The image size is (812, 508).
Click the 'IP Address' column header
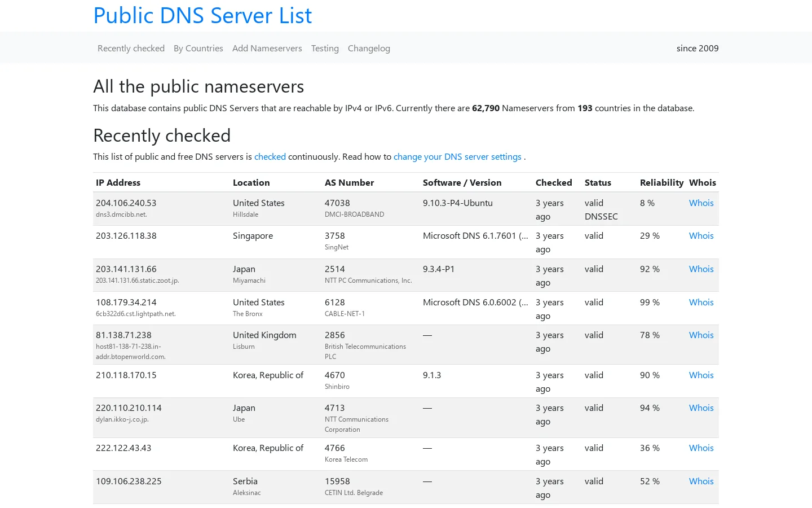pyautogui.click(x=118, y=182)
